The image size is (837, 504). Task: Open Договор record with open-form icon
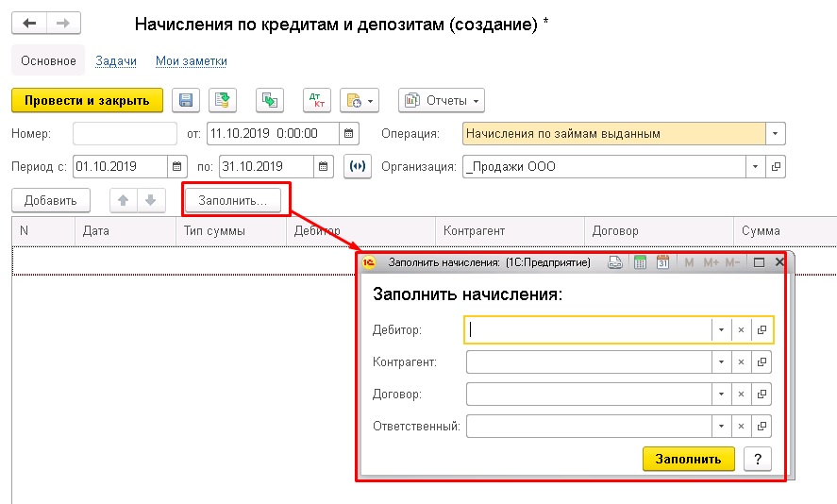tap(762, 394)
